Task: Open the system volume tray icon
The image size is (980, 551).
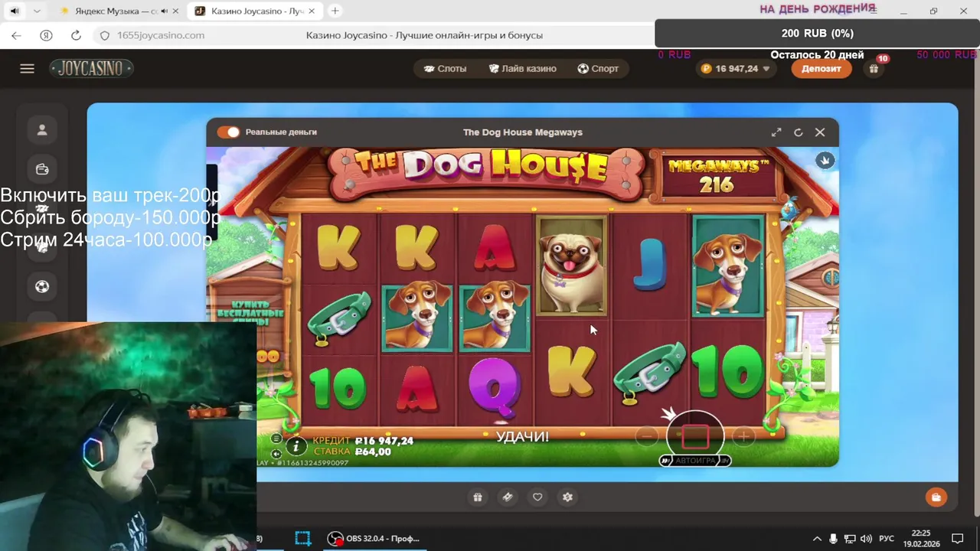Action: pyautogui.click(x=867, y=539)
